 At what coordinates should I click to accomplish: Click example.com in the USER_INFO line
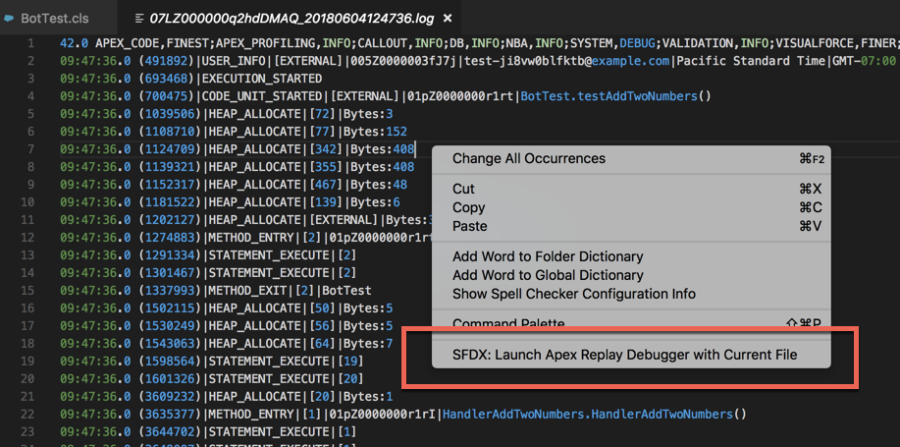tap(631, 61)
